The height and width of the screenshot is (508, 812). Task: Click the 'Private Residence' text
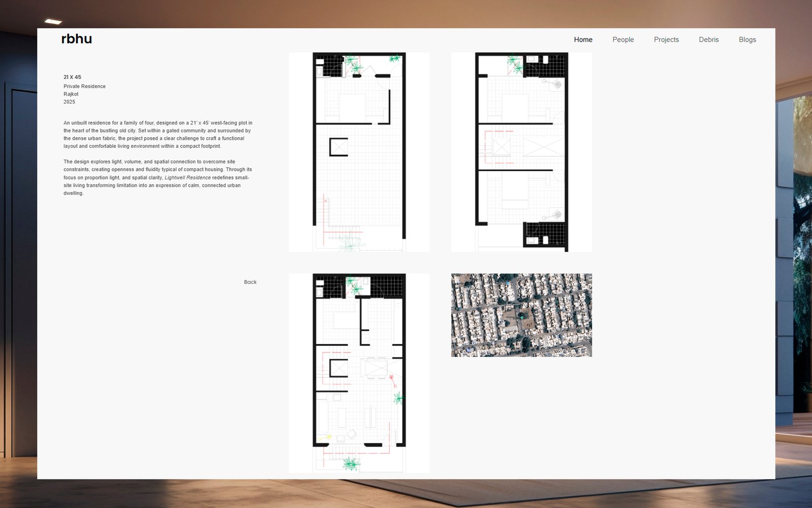[84, 86]
